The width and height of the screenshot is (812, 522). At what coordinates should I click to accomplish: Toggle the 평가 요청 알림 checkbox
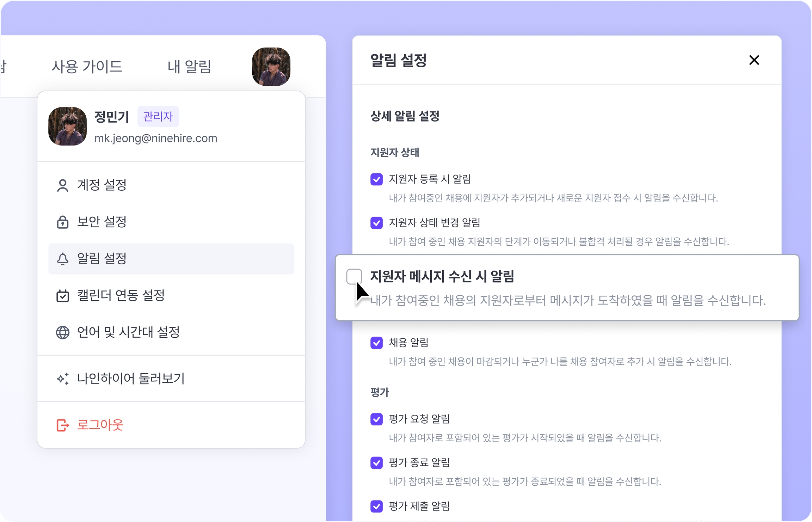click(376, 419)
